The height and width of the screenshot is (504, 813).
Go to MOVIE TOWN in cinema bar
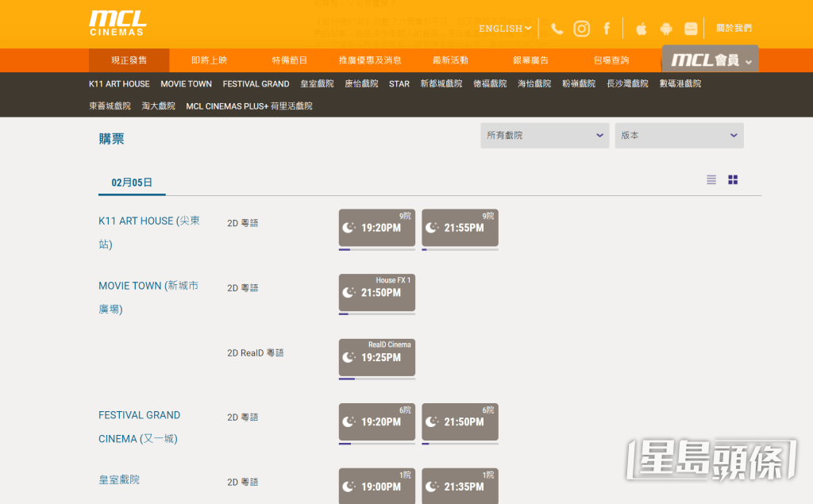coord(186,83)
